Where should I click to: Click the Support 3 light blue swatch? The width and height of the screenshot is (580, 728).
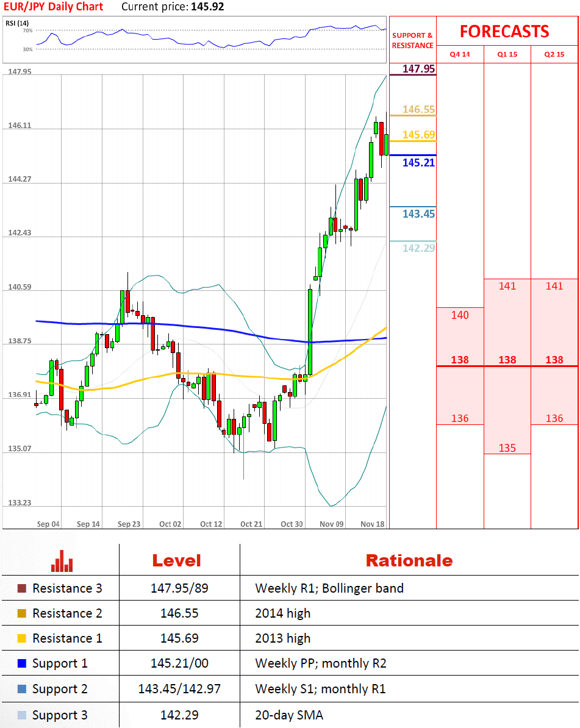click(x=22, y=715)
